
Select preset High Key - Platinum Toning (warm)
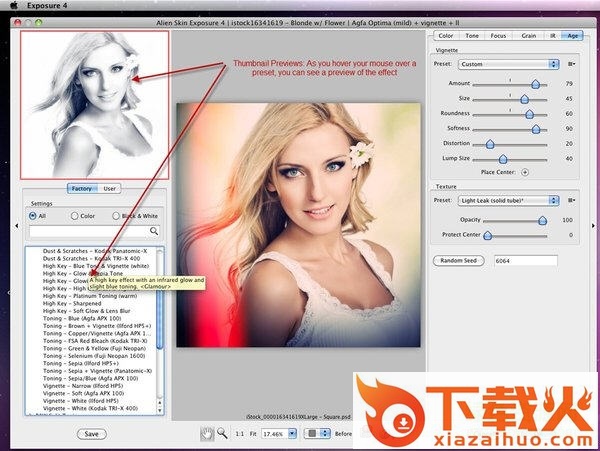(90, 296)
